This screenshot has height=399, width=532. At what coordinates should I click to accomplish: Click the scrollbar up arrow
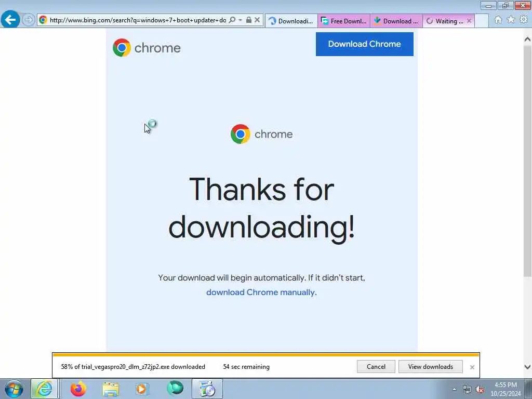[527, 39]
